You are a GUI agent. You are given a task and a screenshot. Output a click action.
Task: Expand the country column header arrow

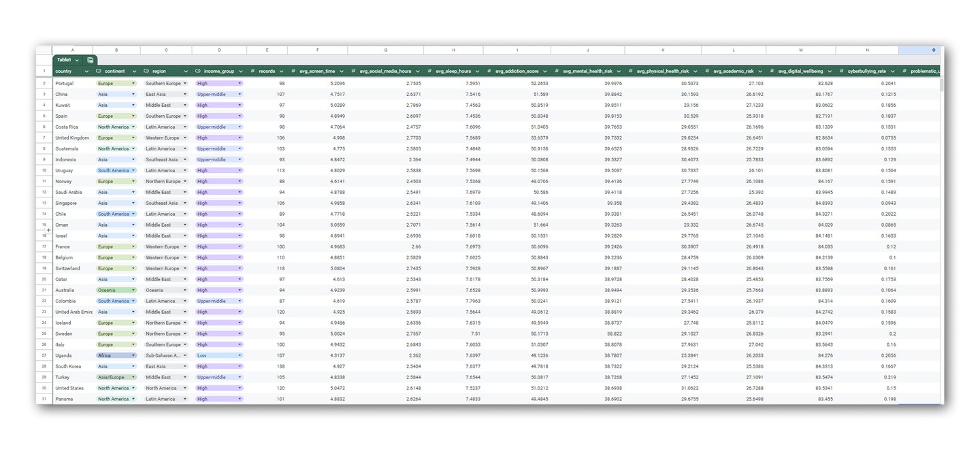[87, 71]
